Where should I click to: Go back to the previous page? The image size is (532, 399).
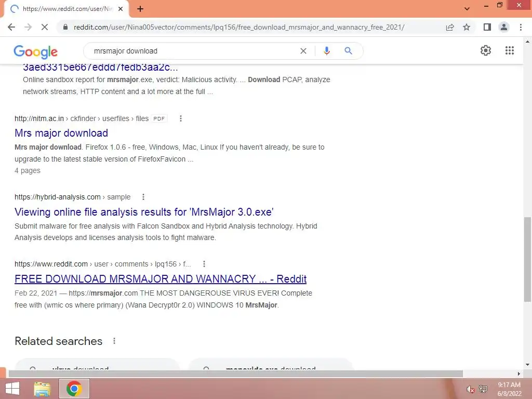click(11, 27)
